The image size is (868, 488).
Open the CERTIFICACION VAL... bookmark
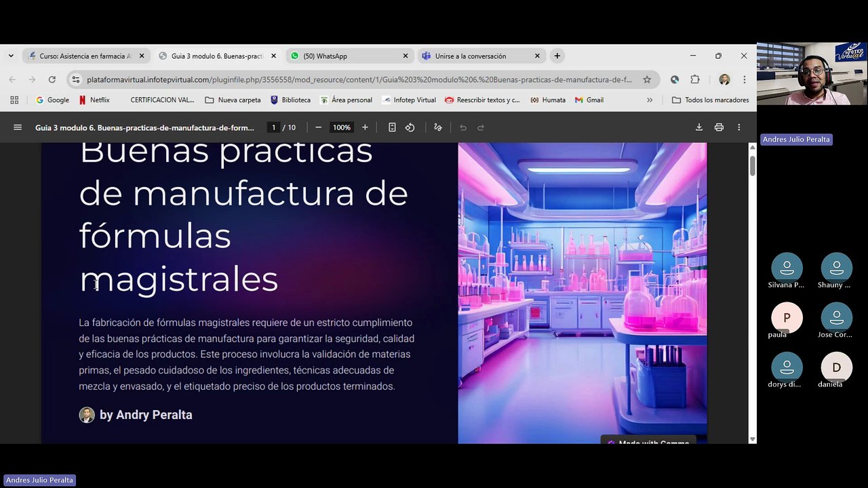162,100
